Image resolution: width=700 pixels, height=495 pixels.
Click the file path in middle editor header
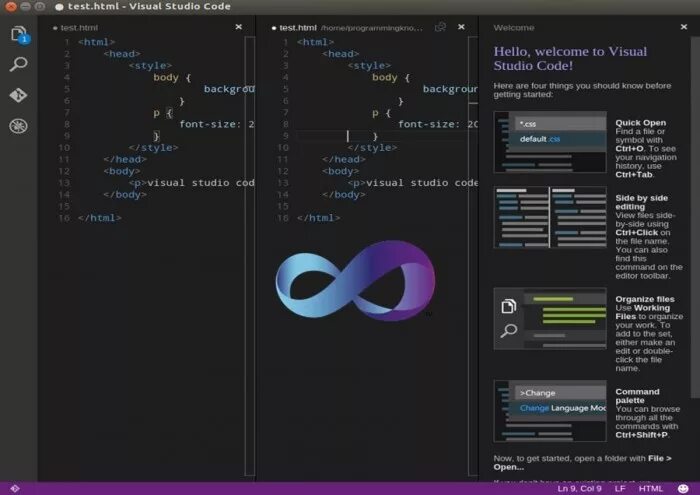pyautogui.click(x=371, y=28)
